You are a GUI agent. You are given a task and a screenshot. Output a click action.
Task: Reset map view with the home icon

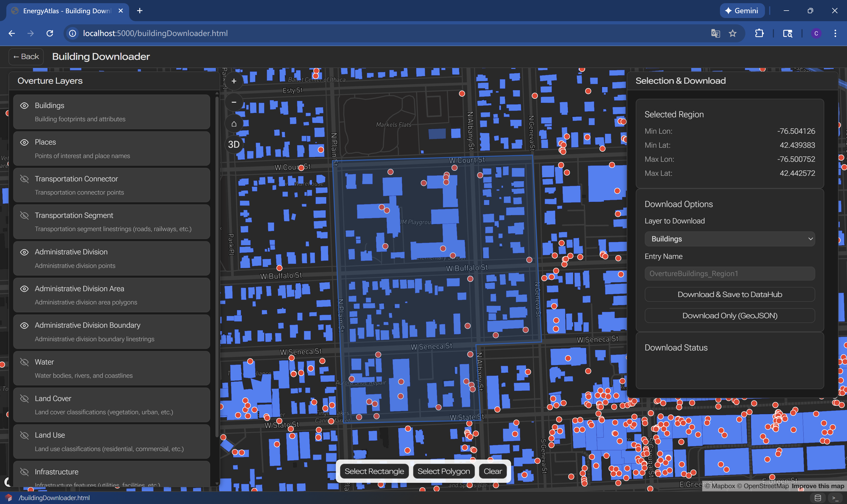point(234,124)
